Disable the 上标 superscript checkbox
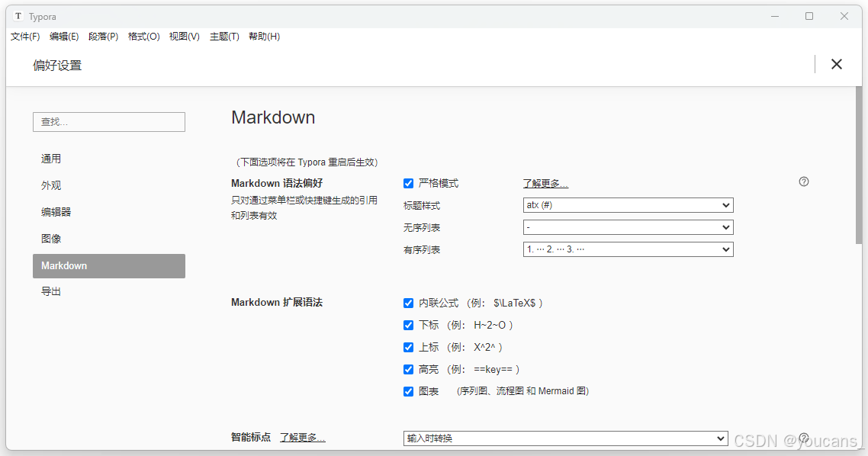Image resolution: width=868 pixels, height=456 pixels. (409, 347)
